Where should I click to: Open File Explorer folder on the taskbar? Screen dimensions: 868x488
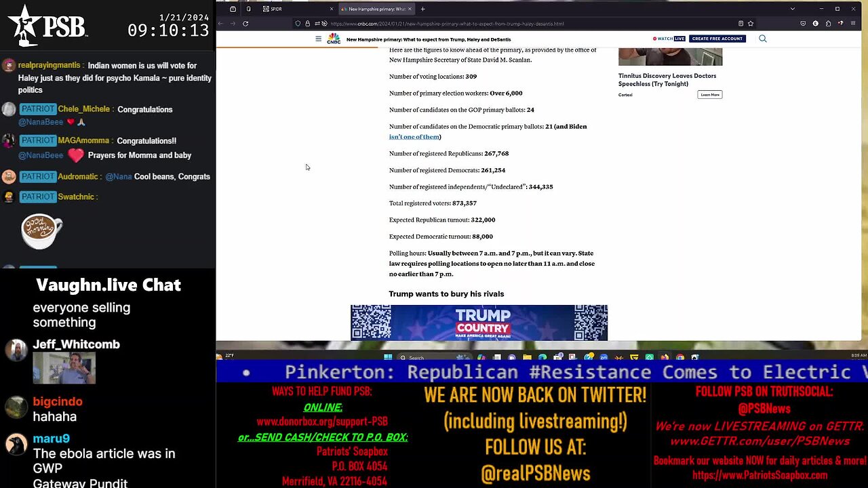(527, 357)
